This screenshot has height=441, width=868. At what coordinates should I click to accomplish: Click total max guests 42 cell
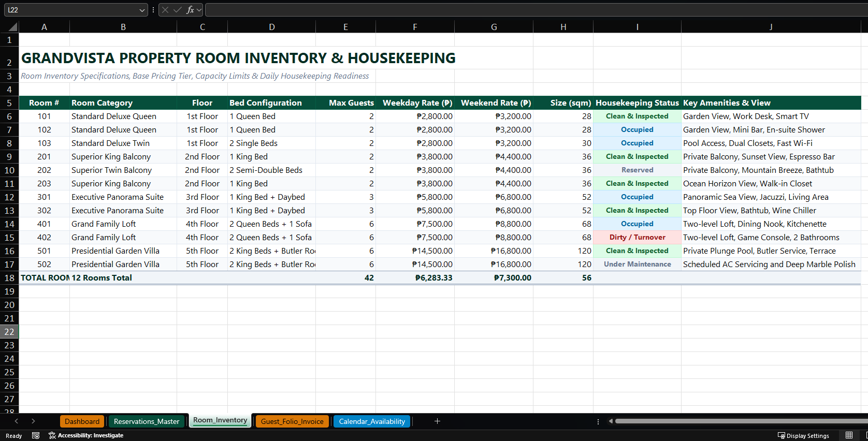[x=346, y=278]
